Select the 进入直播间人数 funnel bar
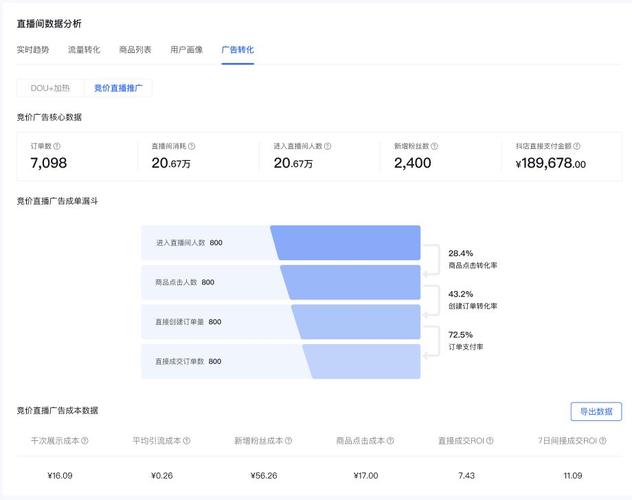 (281, 243)
